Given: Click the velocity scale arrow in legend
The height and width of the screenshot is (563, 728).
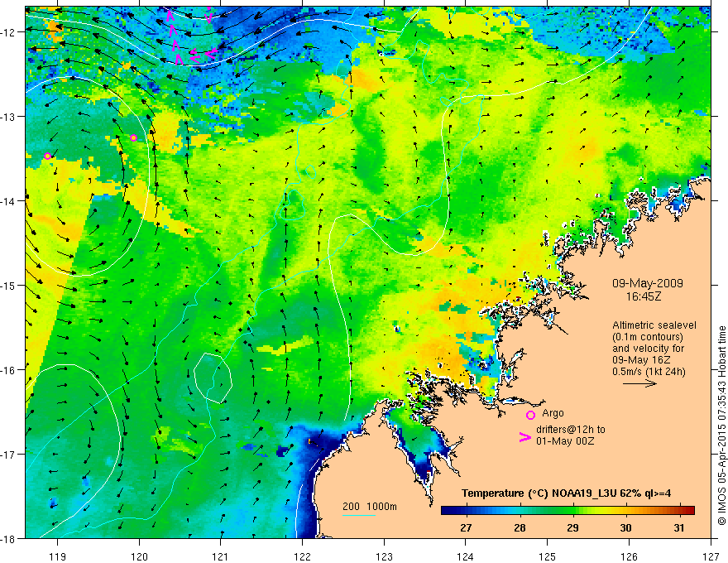Looking at the screenshot, I should (x=639, y=383).
